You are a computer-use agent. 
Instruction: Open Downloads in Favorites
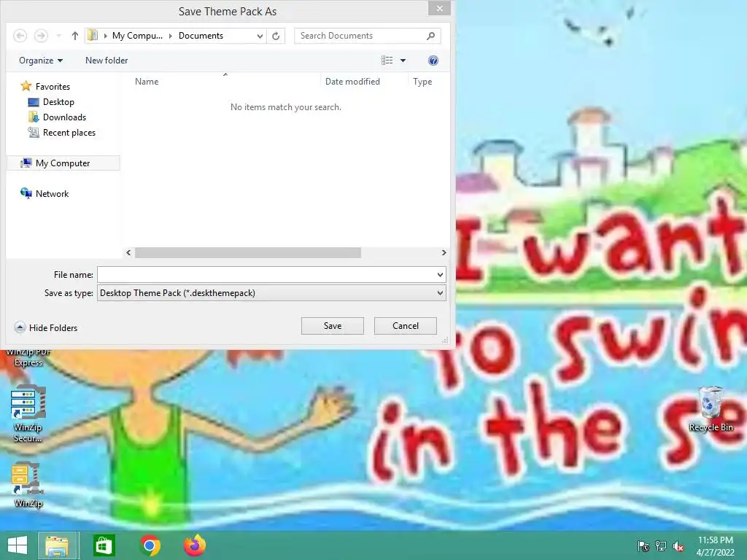coord(64,117)
